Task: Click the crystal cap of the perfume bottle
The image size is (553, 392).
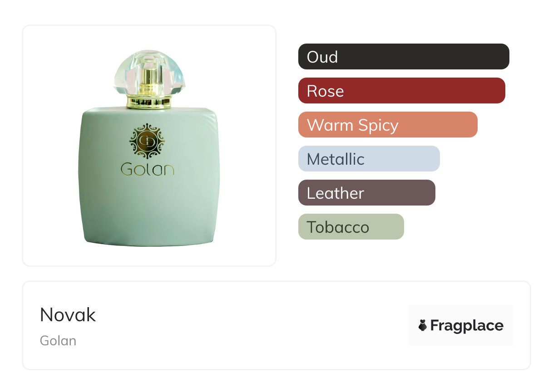Action: click(x=149, y=73)
